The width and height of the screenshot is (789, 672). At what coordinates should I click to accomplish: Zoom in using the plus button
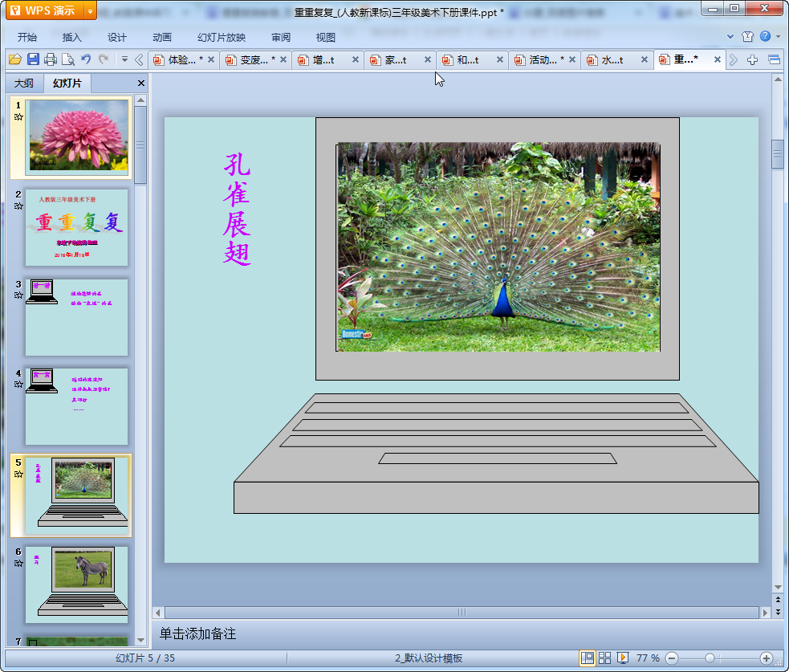tap(767, 658)
